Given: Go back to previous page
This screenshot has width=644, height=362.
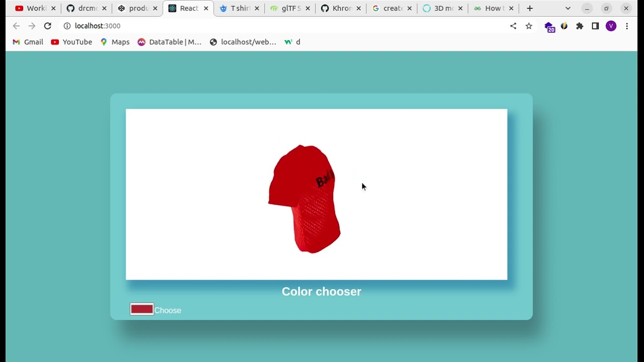Looking at the screenshot, I should (16, 26).
